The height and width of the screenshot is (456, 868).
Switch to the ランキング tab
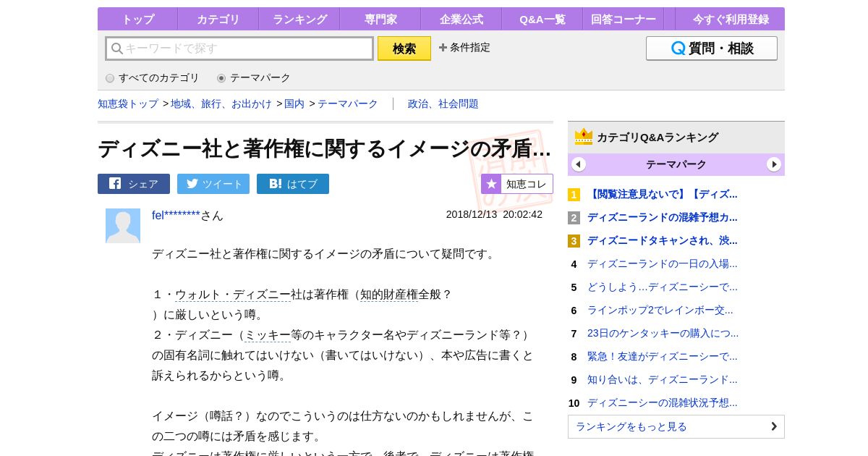point(299,19)
